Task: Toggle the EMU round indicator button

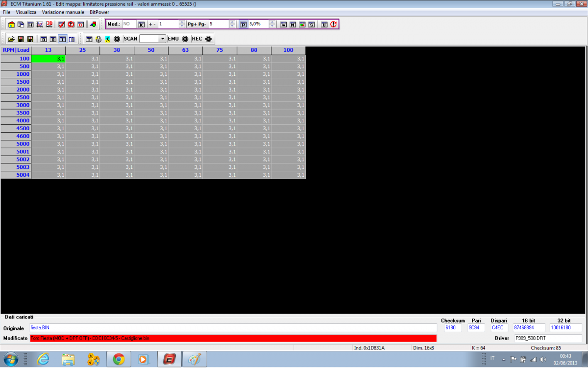Action: 185,39
